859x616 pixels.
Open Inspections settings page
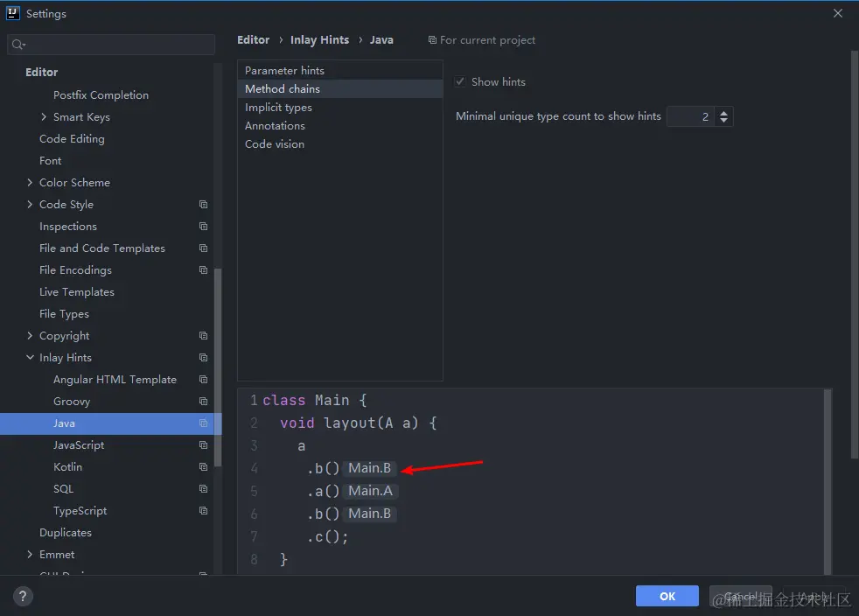(68, 227)
